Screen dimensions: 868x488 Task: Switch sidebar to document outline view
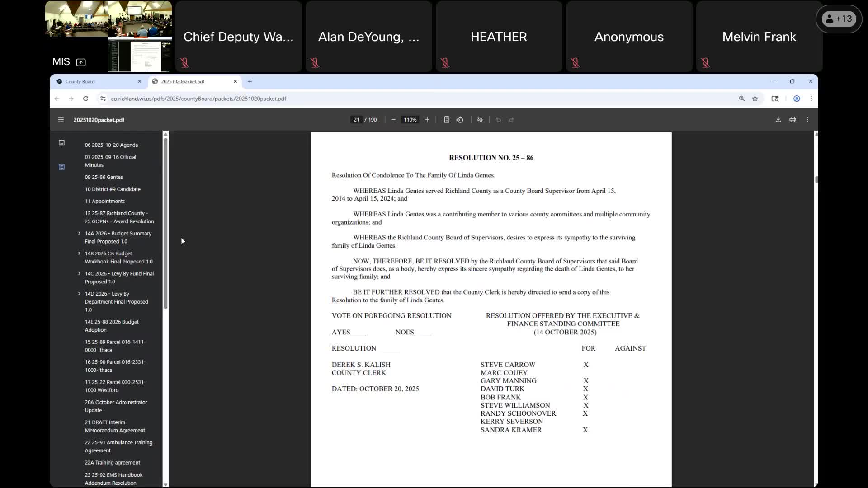(61, 167)
